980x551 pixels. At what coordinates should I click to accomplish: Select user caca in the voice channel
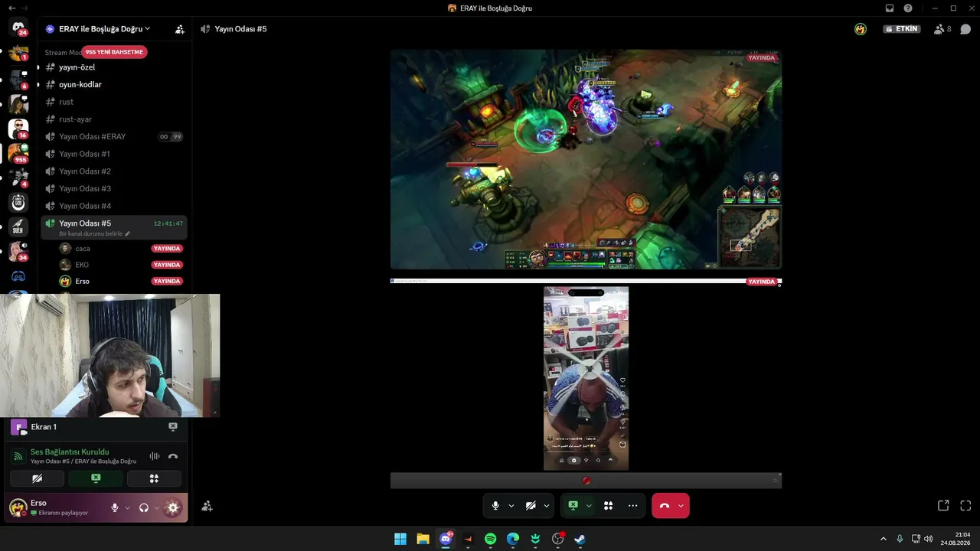(122, 249)
